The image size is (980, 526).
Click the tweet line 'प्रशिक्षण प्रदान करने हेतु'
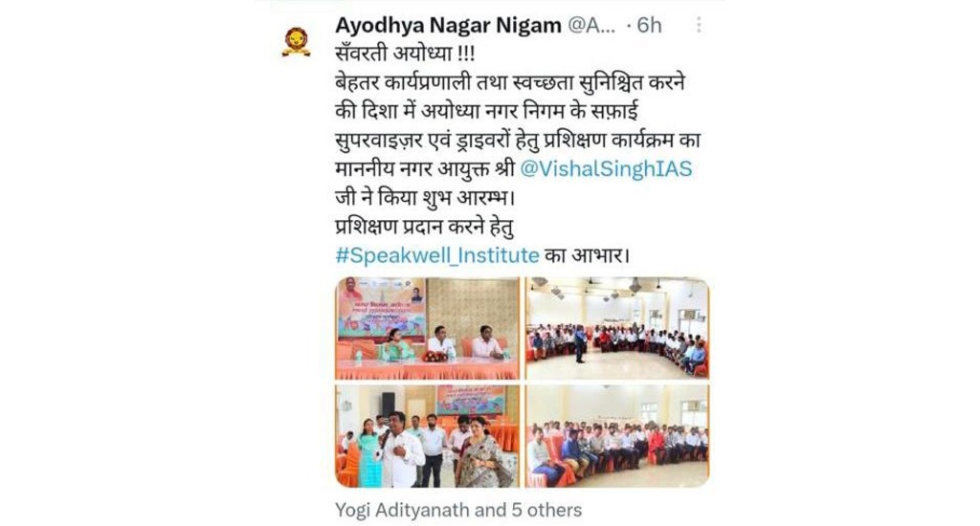pyautogui.click(x=424, y=226)
